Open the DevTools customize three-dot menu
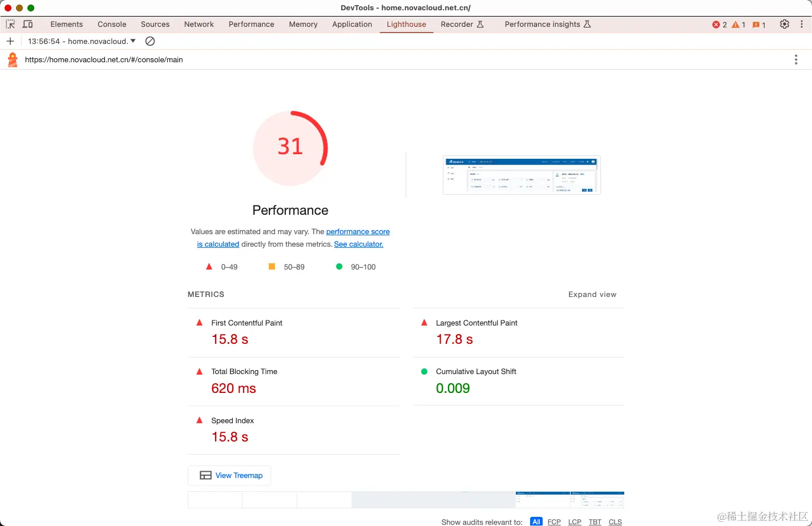Screen dimensions: 812x526 tap(802, 24)
